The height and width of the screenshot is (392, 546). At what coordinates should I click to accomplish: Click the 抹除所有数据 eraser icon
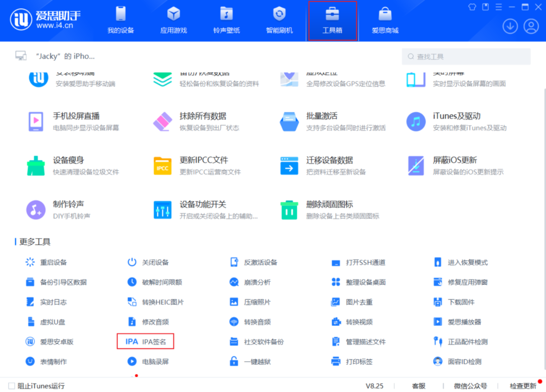[163, 121]
